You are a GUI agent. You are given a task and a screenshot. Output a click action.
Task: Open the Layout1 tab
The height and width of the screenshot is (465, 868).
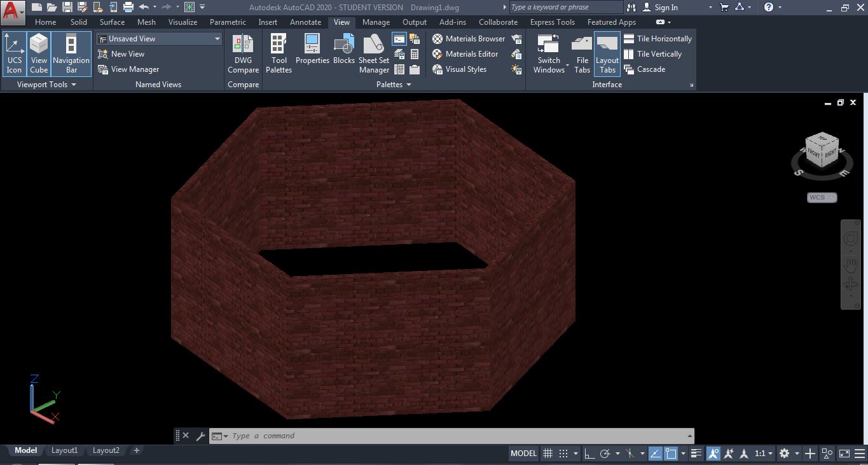(64, 450)
